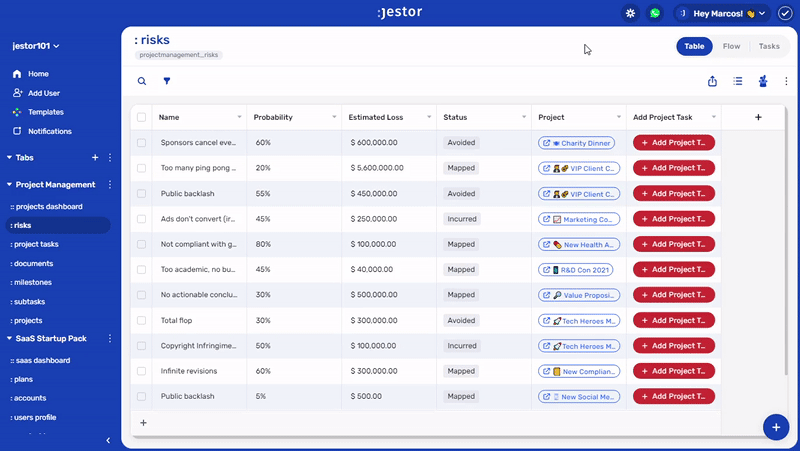800x451 pixels.
Task: Open Marketing Co... linked record icon
Action: coord(546,219)
